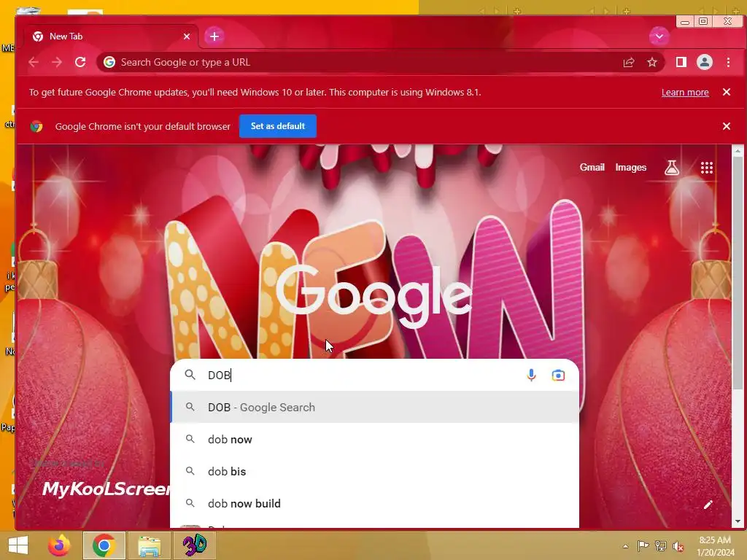Image resolution: width=747 pixels, height=560 pixels.
Task: Click the share page icon in address bar
Action: click(x=628, y=63)
